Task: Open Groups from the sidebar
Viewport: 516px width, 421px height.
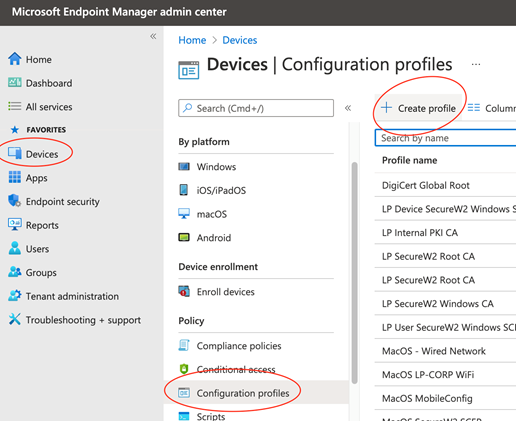Action: click(x=41, y=273)
